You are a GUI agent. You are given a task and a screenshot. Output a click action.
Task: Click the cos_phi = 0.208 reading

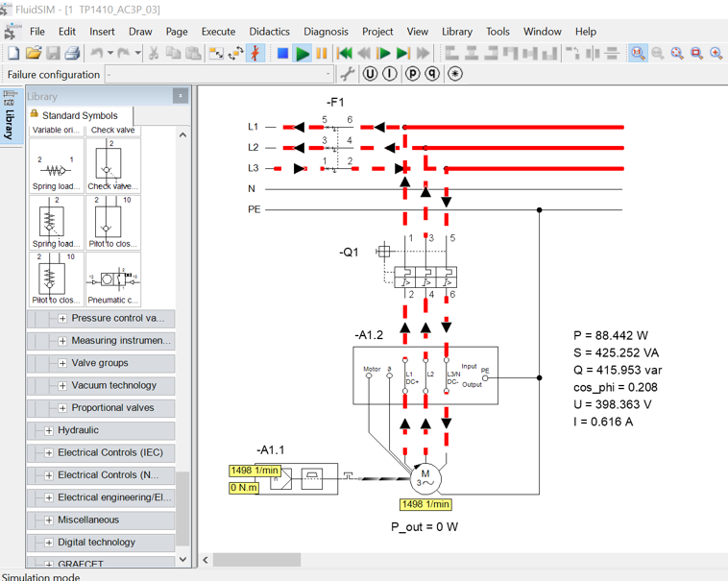616,387
